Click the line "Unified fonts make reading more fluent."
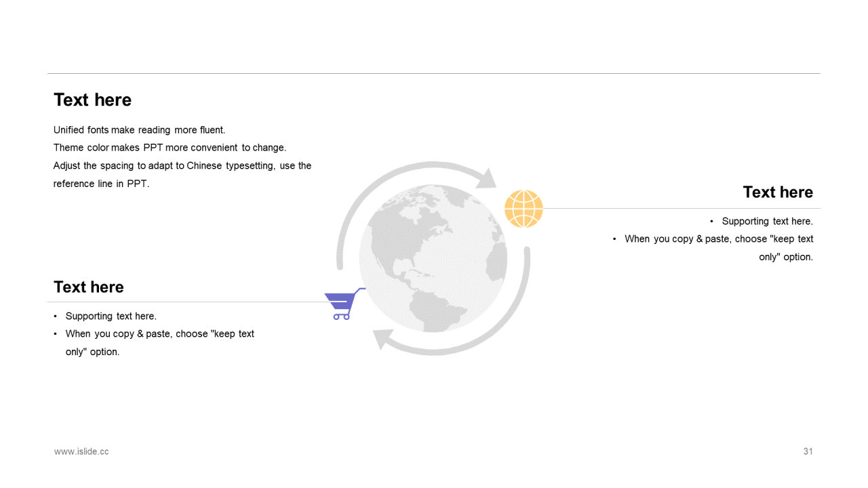Screen dimensions: 868x488 tap(139, 130)
